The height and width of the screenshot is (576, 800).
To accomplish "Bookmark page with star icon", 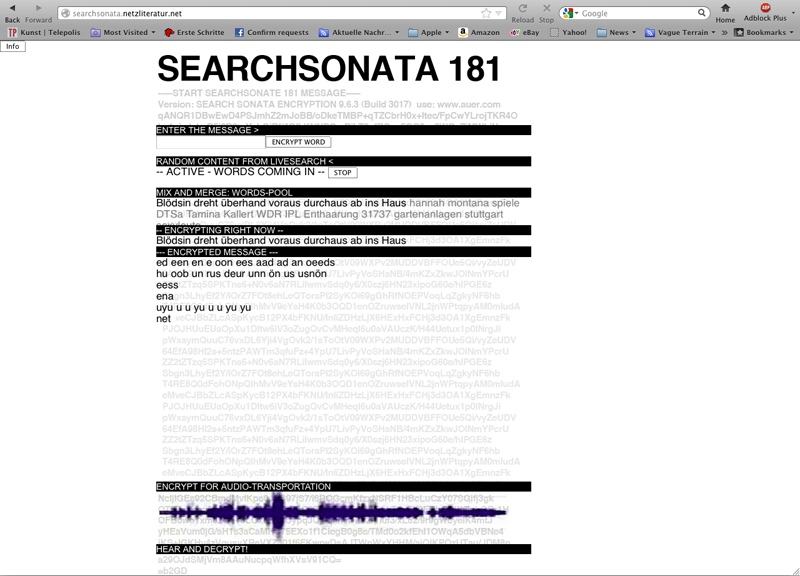I will pos(487,13).
